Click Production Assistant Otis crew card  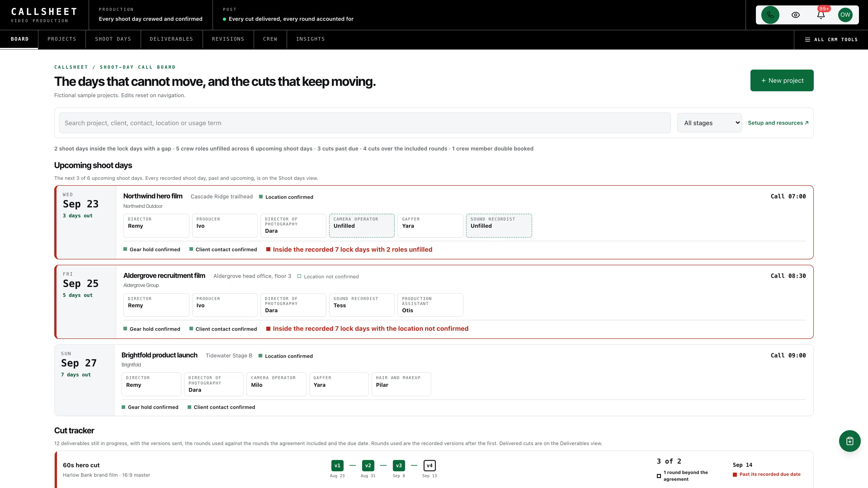point(430,305)
